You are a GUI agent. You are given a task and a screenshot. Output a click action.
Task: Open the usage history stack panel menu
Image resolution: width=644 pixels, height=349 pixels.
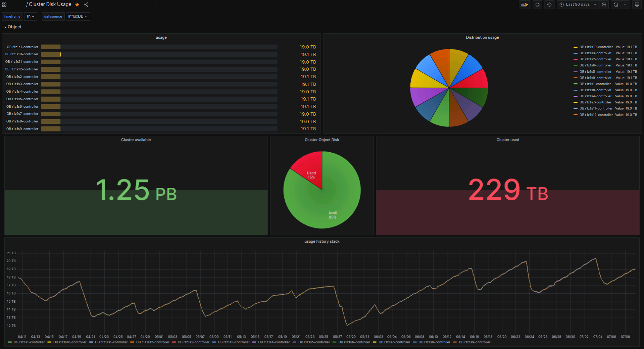(322, 242)
